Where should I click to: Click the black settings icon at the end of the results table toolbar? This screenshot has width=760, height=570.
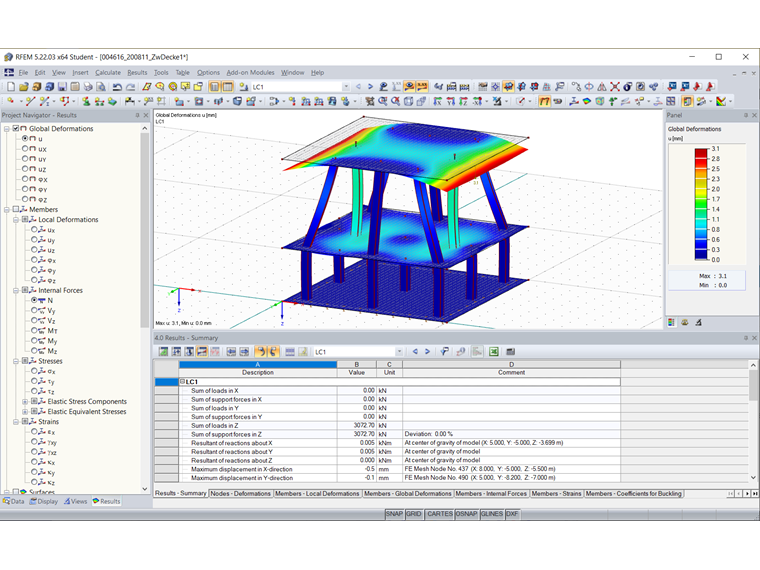(510, 352)
